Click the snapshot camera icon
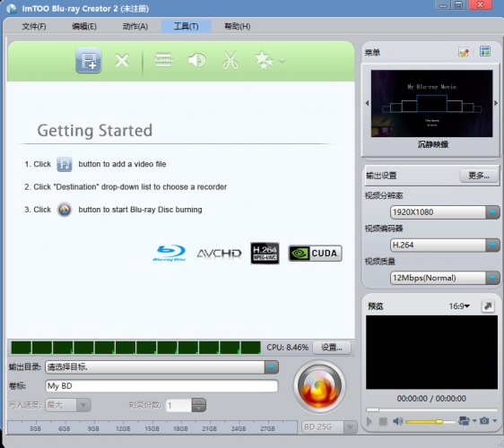This screenshot has width=504, height=448. click(484, 421)
